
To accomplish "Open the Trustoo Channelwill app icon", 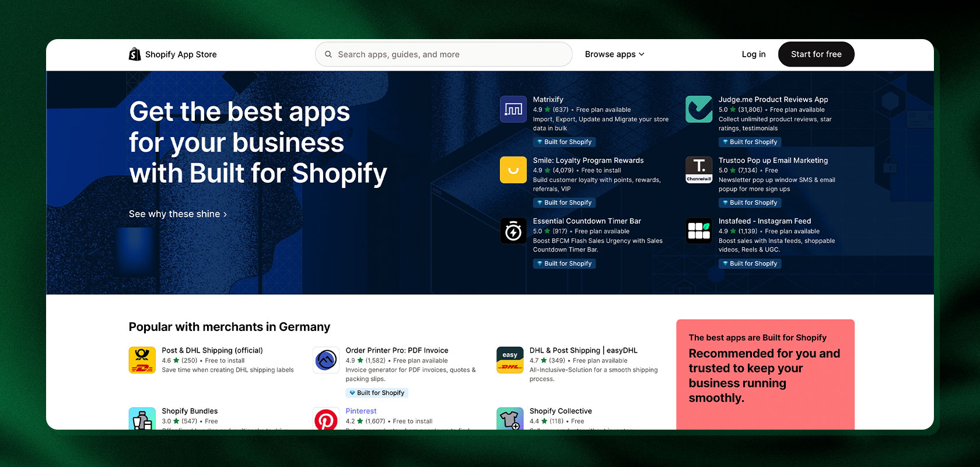I will tap(699, 170).
